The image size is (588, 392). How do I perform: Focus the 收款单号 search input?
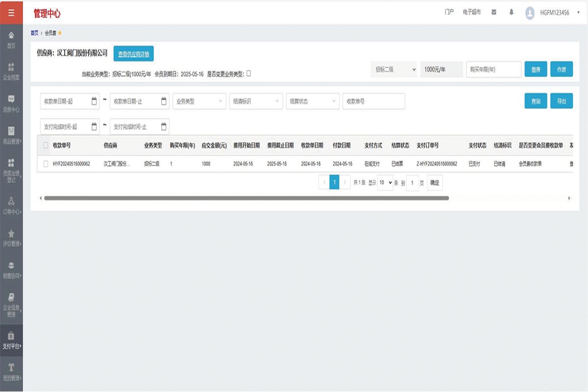(x=373, y=101)
